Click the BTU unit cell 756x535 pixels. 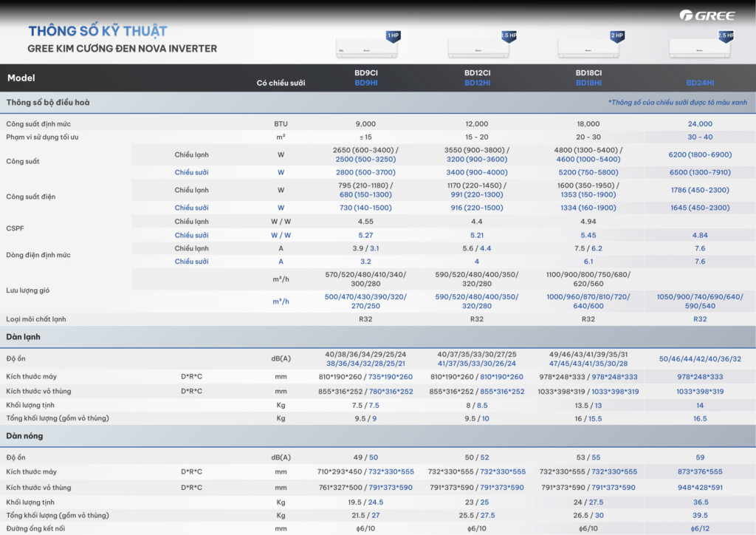[x=281, y=124]
